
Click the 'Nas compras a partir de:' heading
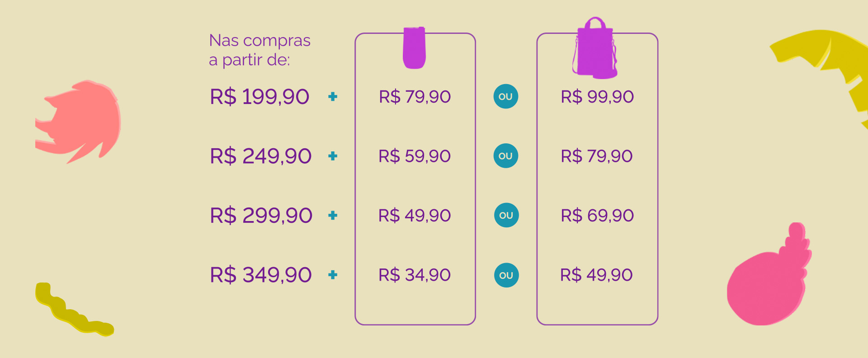click(x=259, y=50)
